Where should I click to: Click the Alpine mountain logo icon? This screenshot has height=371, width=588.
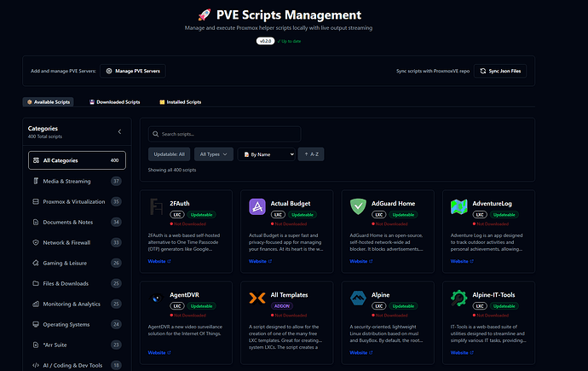tap(358, 298)
